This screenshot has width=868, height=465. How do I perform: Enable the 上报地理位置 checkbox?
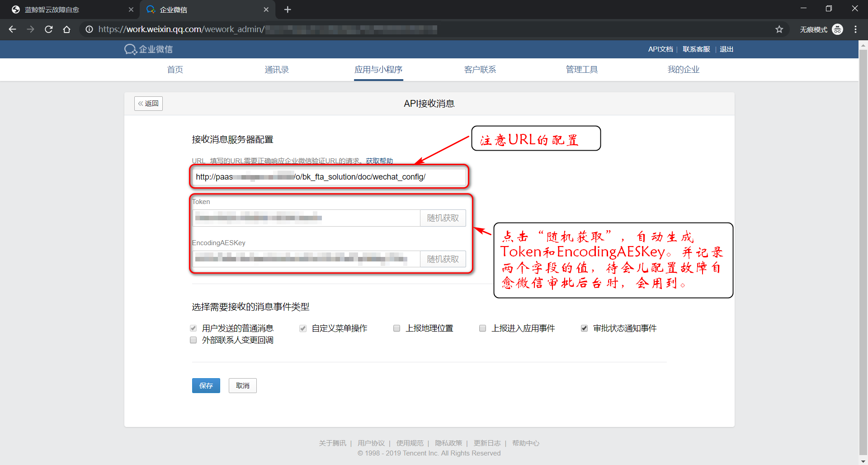point(396,328)
